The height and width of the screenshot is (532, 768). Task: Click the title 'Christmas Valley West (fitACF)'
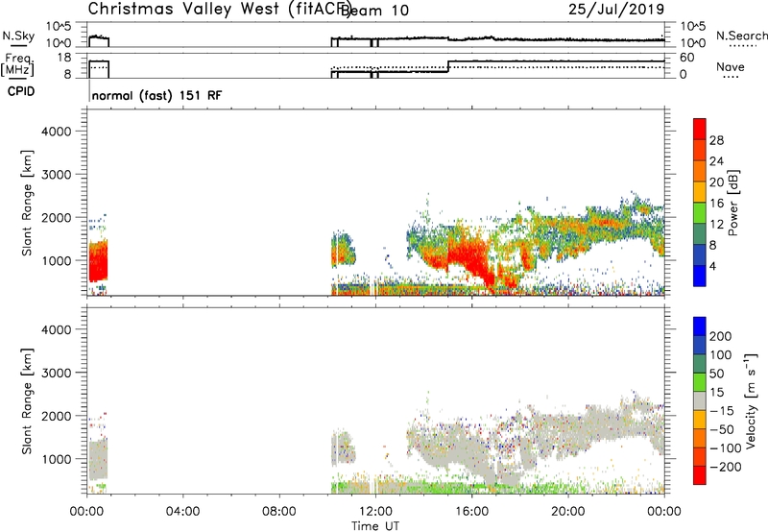point(219,10)
